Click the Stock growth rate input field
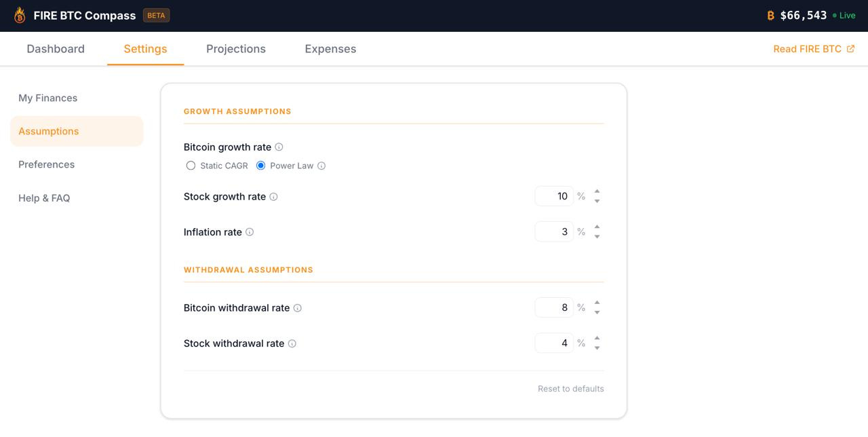 point(554,196)
